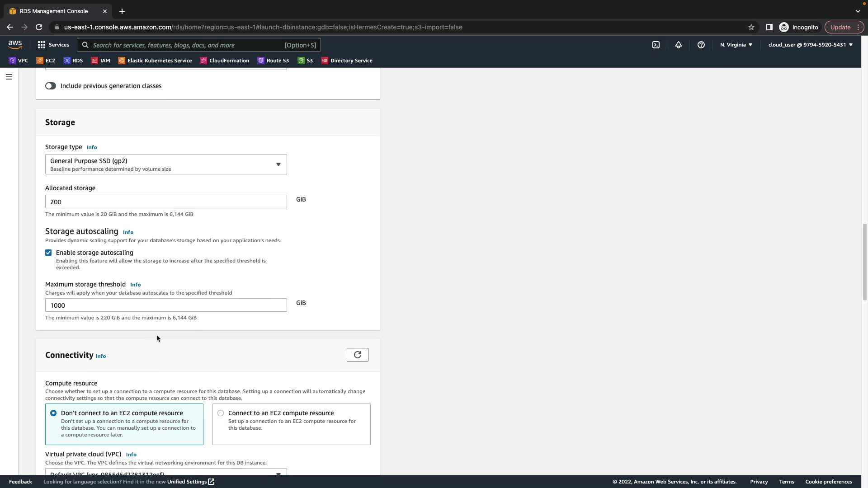Select Connect to an EC2 compute resource
Viewport: 868px width, 488px height.
tap(221, 413)
